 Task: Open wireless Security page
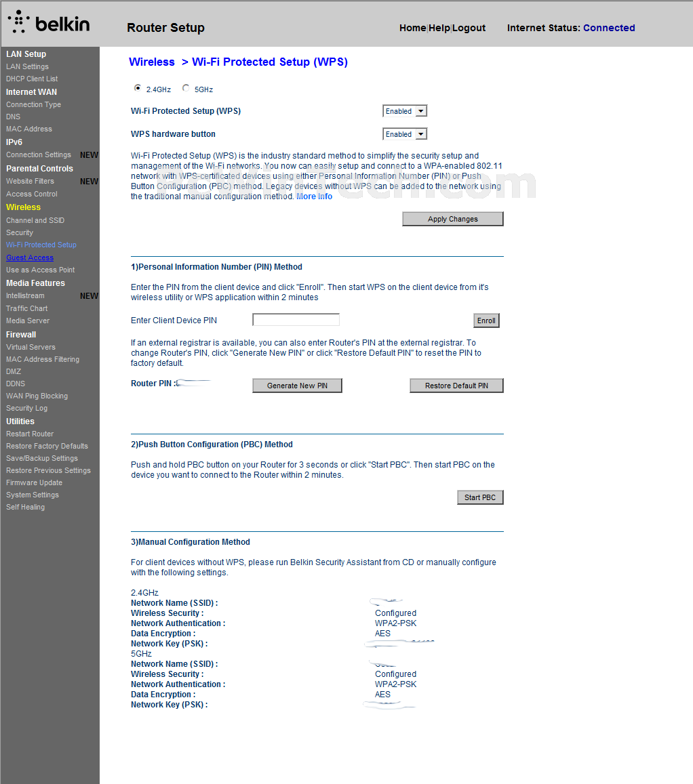(20, 232)
